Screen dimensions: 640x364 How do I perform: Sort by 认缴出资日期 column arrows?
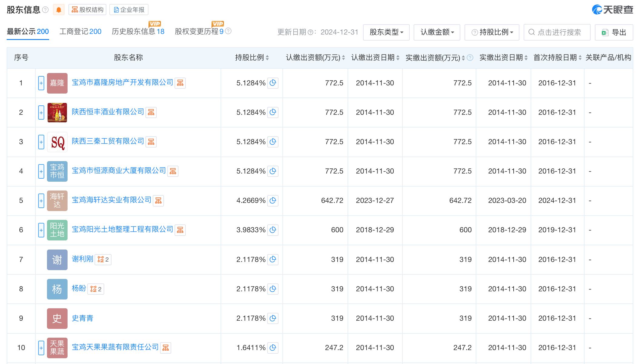[398, 58]
